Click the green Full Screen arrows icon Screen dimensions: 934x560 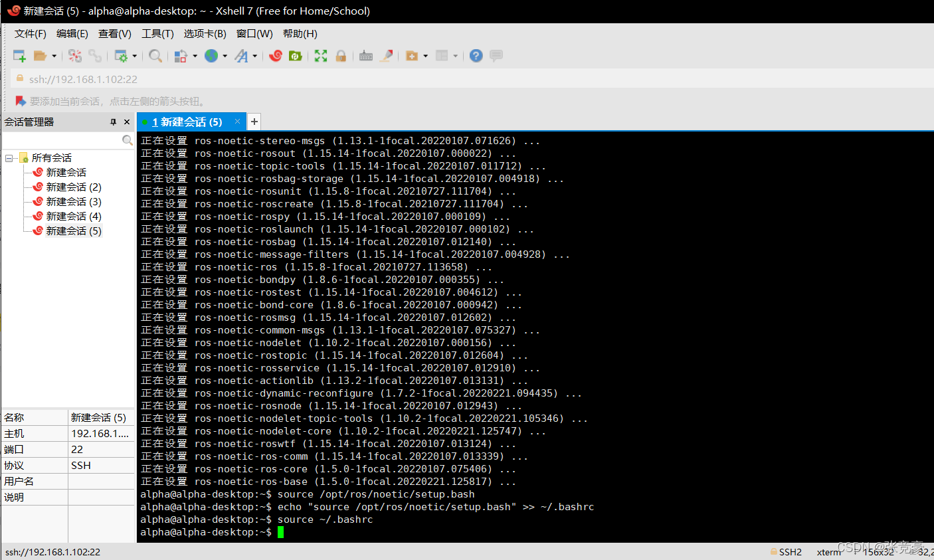[x=321, y=56]
